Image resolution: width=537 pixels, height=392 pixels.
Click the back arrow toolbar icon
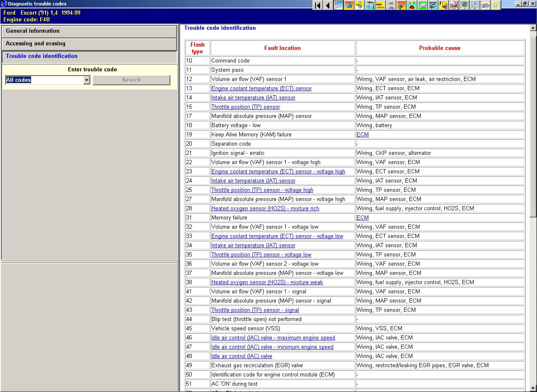[328, 5]
